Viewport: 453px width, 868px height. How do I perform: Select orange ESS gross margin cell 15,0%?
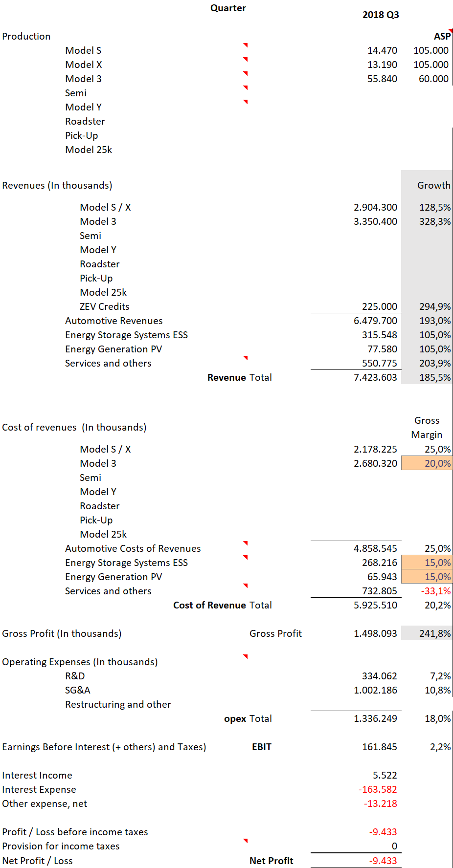(427, 563)
